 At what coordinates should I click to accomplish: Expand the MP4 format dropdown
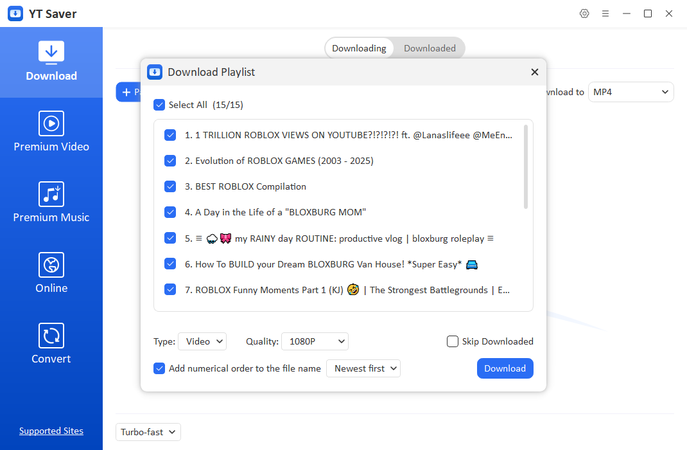(630, 92)
